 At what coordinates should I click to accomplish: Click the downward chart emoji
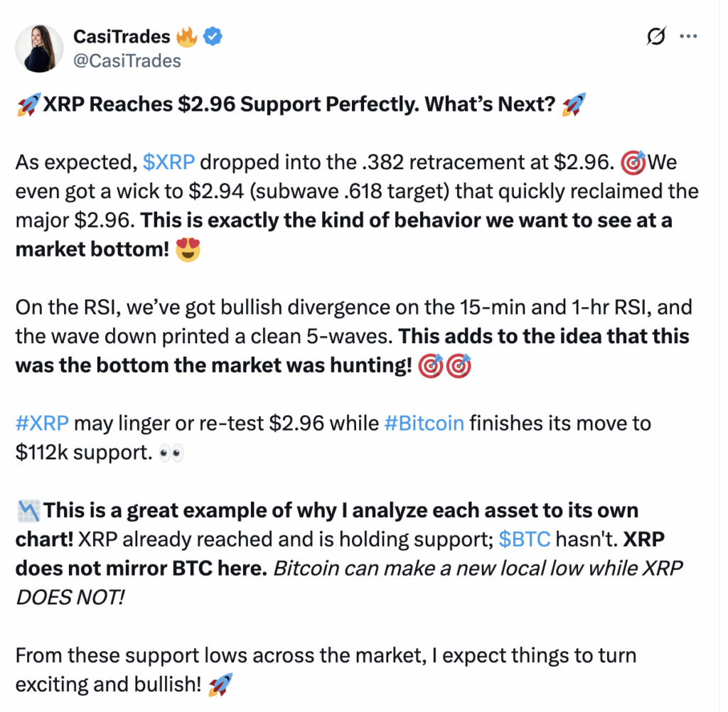click(x=28, y=511)
